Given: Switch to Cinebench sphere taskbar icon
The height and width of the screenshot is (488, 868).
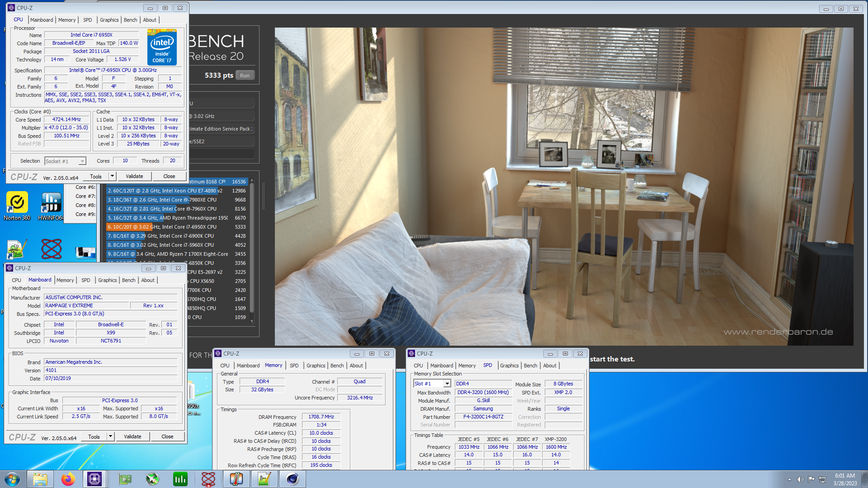Looking at the screenshot, I should pos(292,479).
